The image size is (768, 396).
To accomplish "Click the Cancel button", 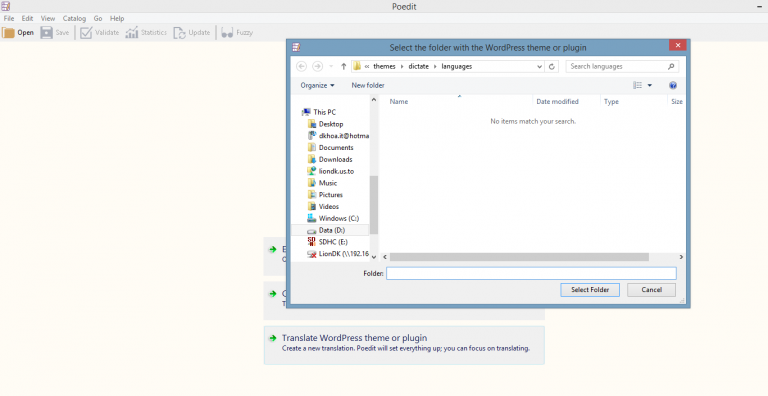I will coord(651,290).
